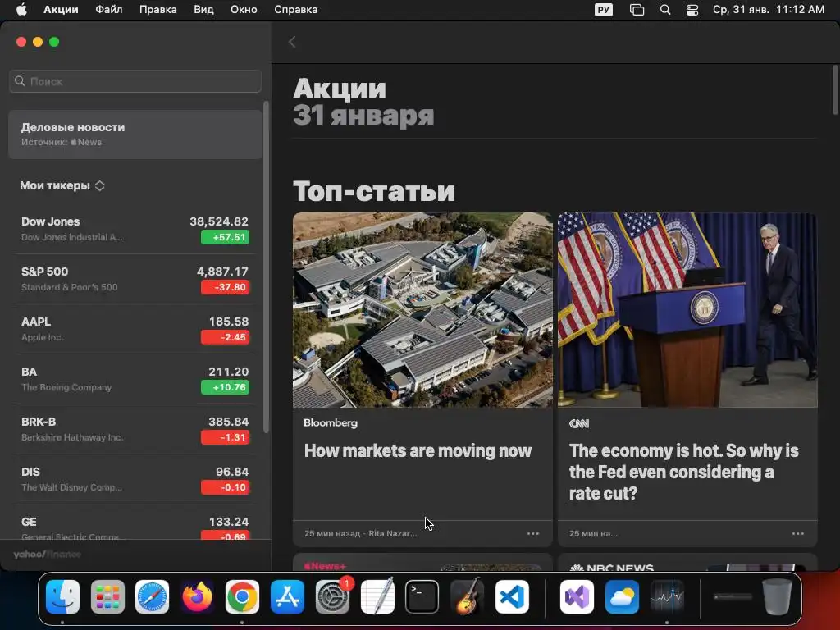Open the App Store Dock icon
Viewport: 840px width, 630px height.
287,596
